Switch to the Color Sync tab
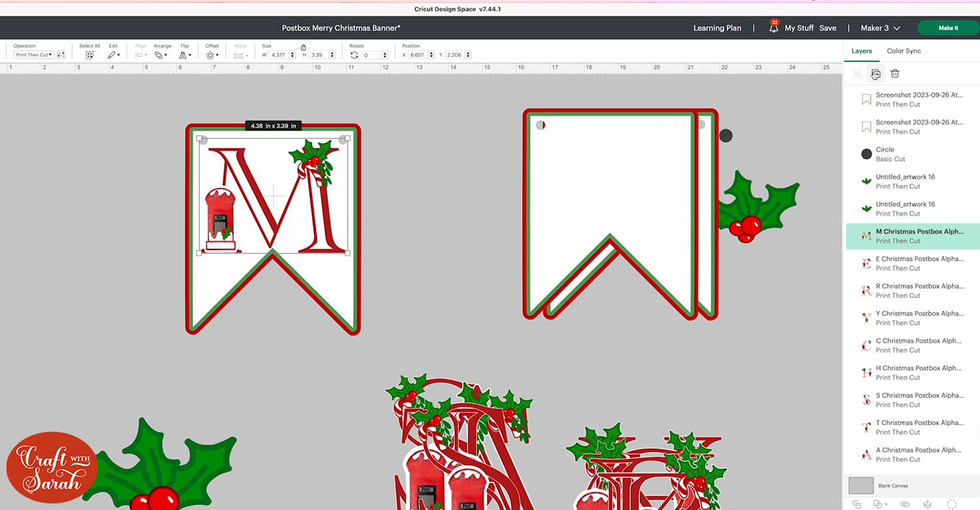This screenshot has height=510, width=980. [x=904, y=51]
